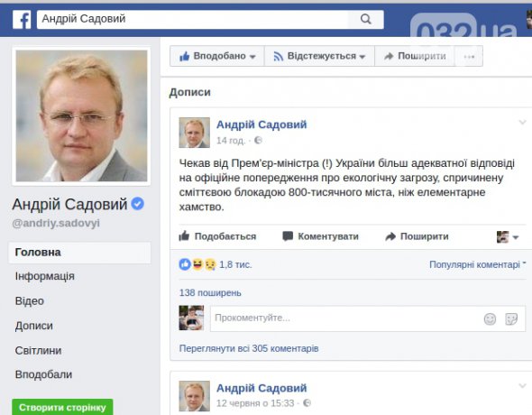Click the large profile photo thumbnail

click(x=81, y=116)
